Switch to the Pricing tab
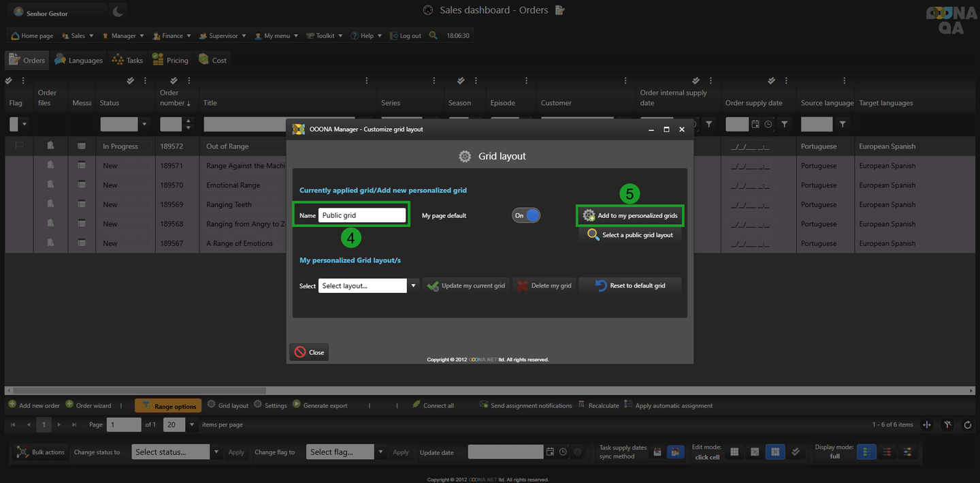 (x=170, y=60)
